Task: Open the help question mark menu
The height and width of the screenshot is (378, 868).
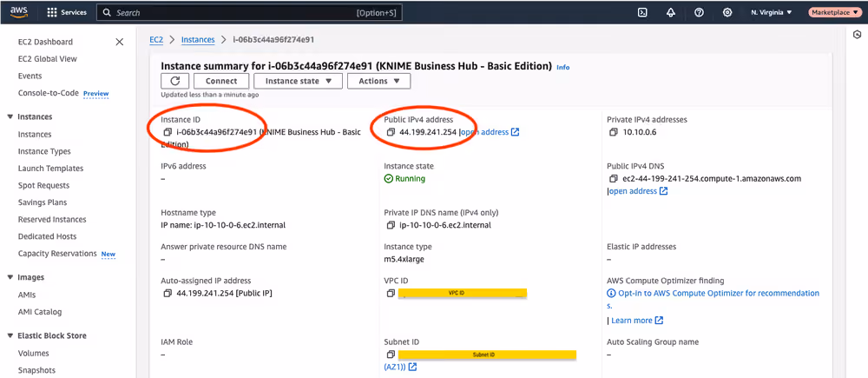Action: (x=699, y=12)
